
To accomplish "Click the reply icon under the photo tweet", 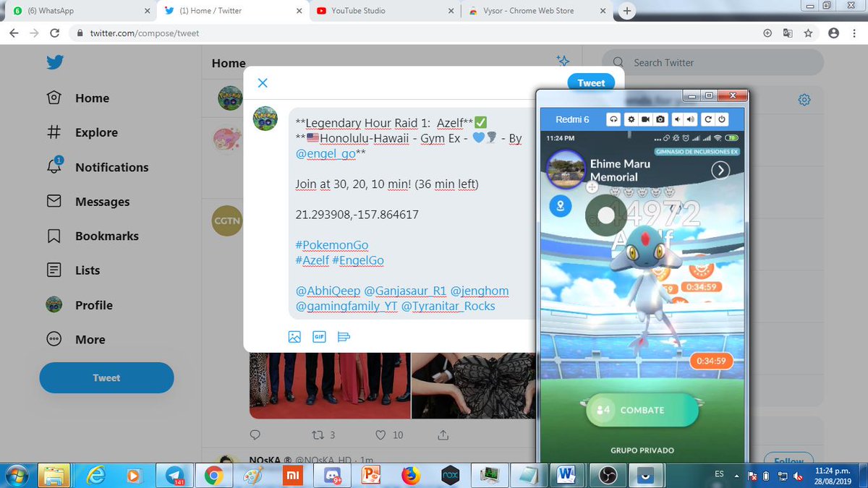I will pos(255,435).
